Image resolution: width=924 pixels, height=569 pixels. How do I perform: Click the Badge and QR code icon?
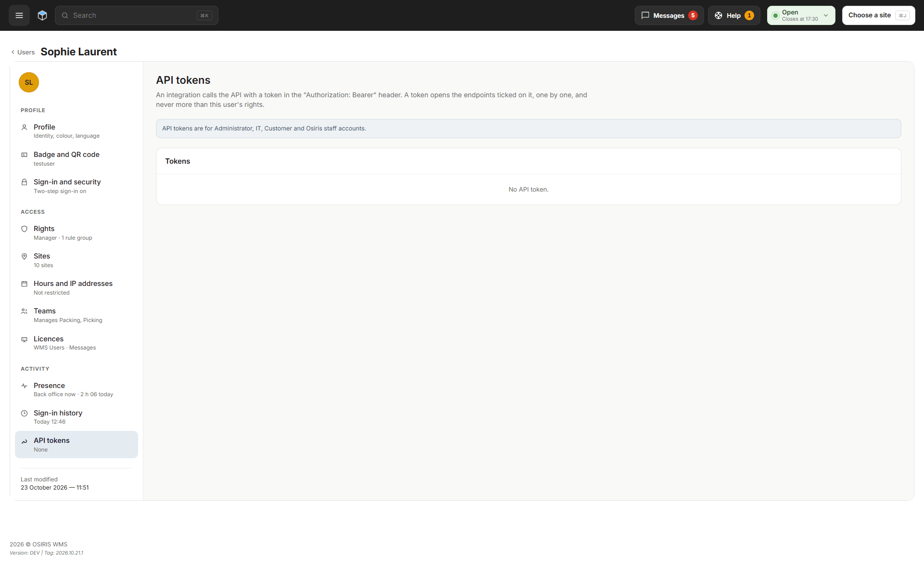coord(24,155)
